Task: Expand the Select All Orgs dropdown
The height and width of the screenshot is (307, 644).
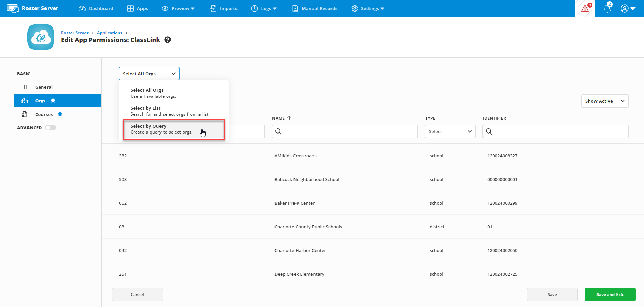Action: pyautogui.click(x=149, y=74)
